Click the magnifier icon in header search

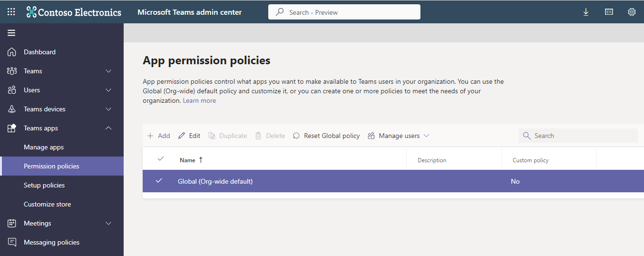280,12
